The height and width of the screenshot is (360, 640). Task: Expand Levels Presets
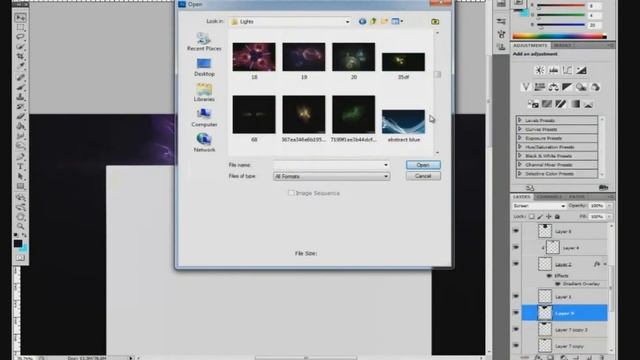coord(520,120)
